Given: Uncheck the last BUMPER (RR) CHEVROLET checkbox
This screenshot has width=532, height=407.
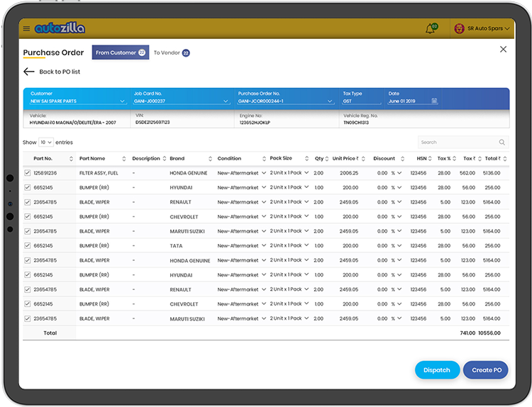Looking at the screenshot, I should [28, 304].
